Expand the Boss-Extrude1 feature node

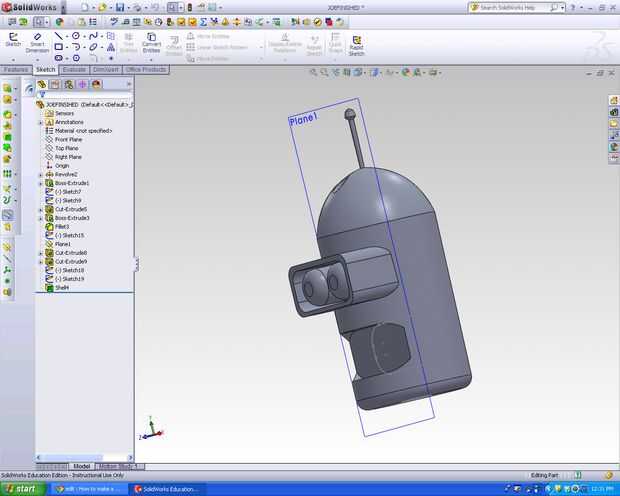40,183
